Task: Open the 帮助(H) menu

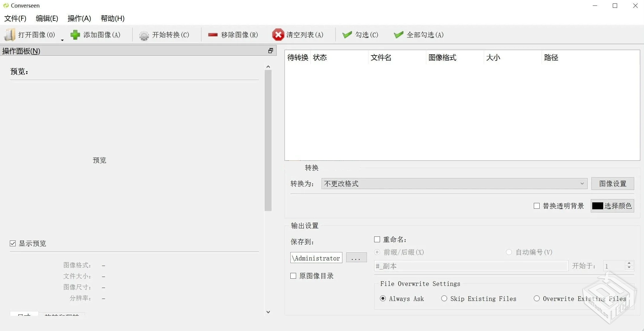Action: click(x=112, y=18)
